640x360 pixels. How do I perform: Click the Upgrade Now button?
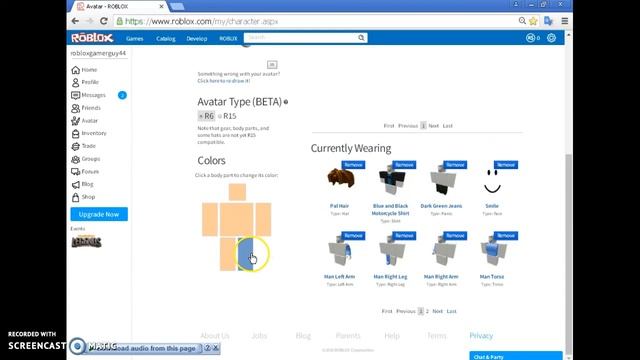coord(99,214)
